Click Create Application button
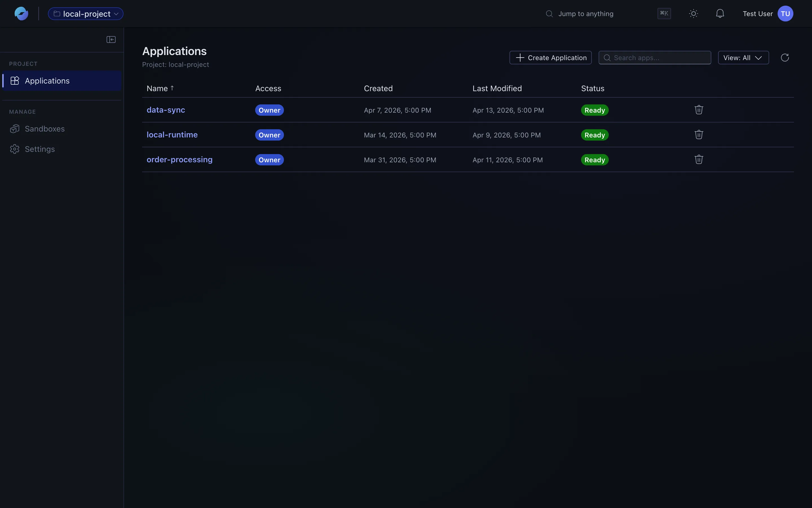This screenshot has height=508, width=812. pos(550,58)
